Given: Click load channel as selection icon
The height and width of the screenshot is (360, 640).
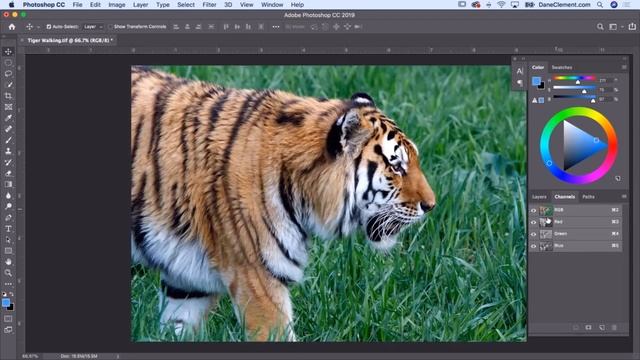Looking at the screenshot, I should pyautogui.click(x=576, y=328).
